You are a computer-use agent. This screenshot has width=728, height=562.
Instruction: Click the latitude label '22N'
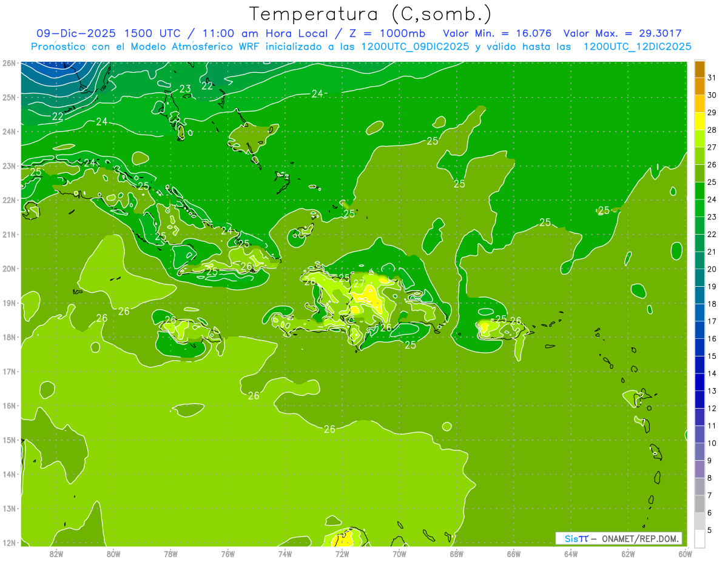pyautogui.click(x=8, y=200)
